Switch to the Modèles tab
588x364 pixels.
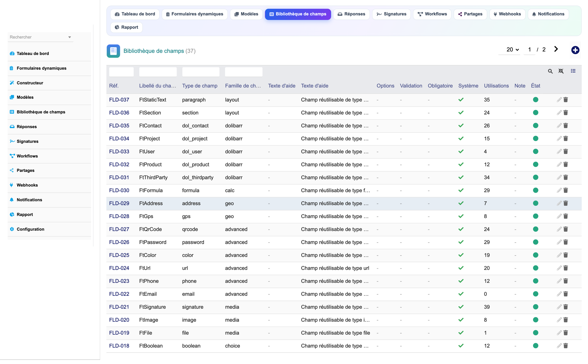pos(246,14)
